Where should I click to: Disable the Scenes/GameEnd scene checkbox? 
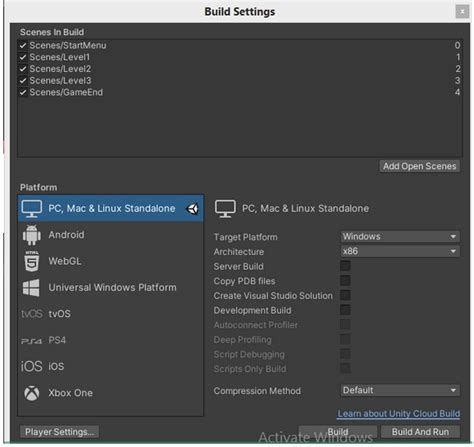(x=23, y=92)
